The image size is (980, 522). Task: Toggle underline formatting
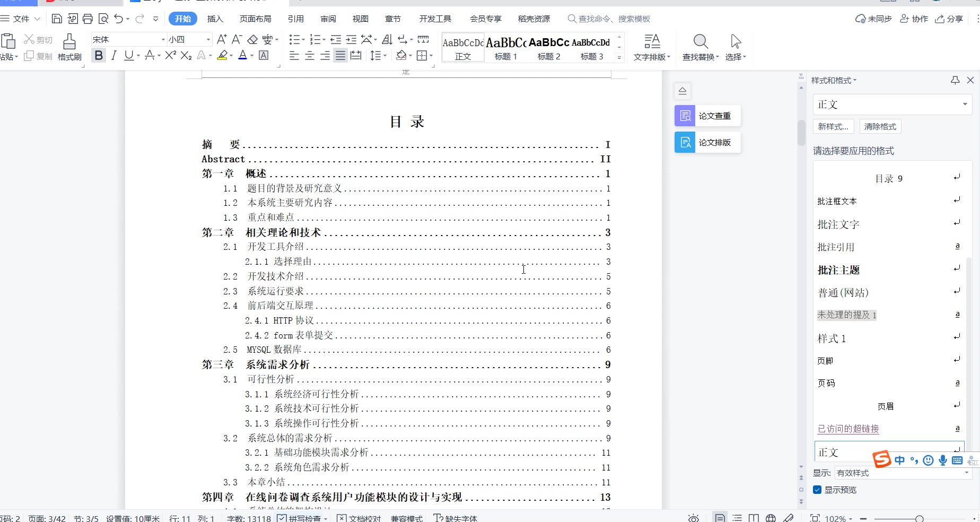click(x=129, y=55)
